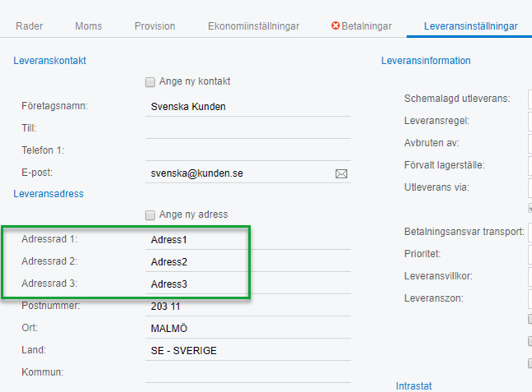Open the Moms tab

[89, 26]
